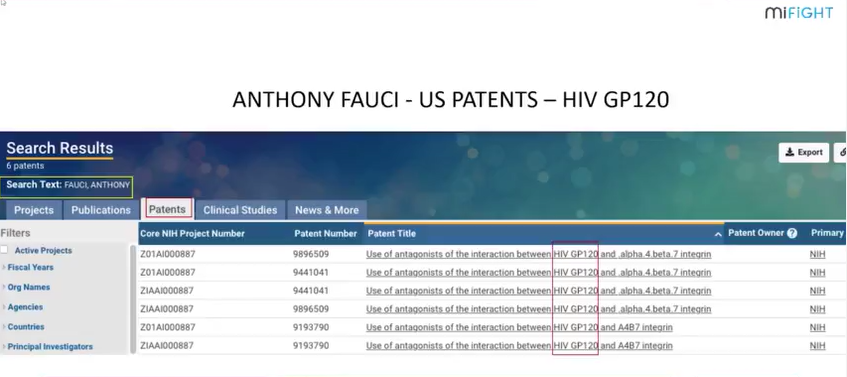Click the Patent Owner help question-mark icon
This screenshot has height=377, width=847.
click(x=792, y=233)
